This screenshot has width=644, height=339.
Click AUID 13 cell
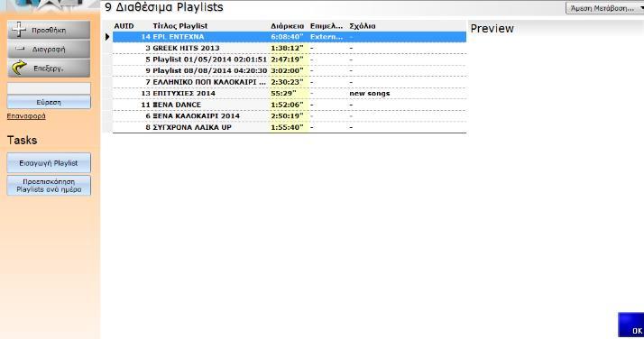(x=146, y=93)
